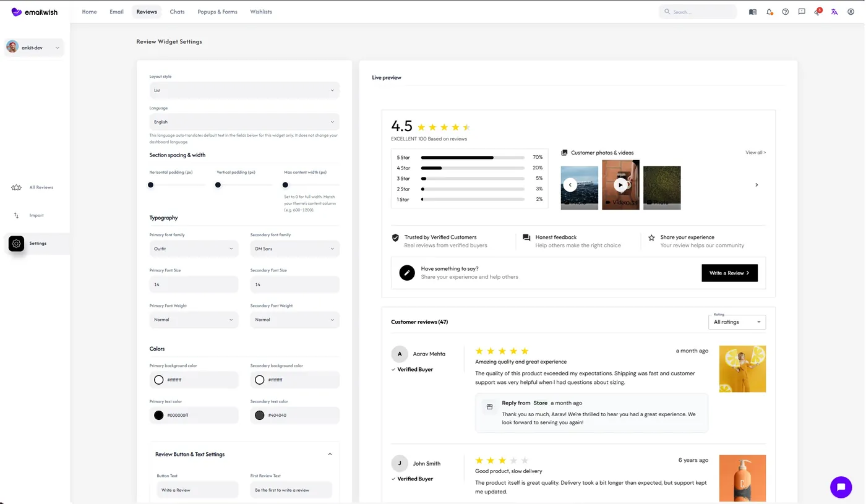866x504 pixels.
Task: Open the notifications bell
Action: pos(770,12)
